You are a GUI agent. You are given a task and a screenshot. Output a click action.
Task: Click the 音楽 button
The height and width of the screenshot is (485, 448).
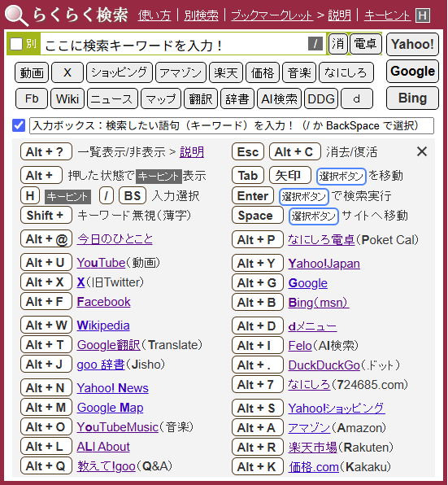(x=299, y=72)
